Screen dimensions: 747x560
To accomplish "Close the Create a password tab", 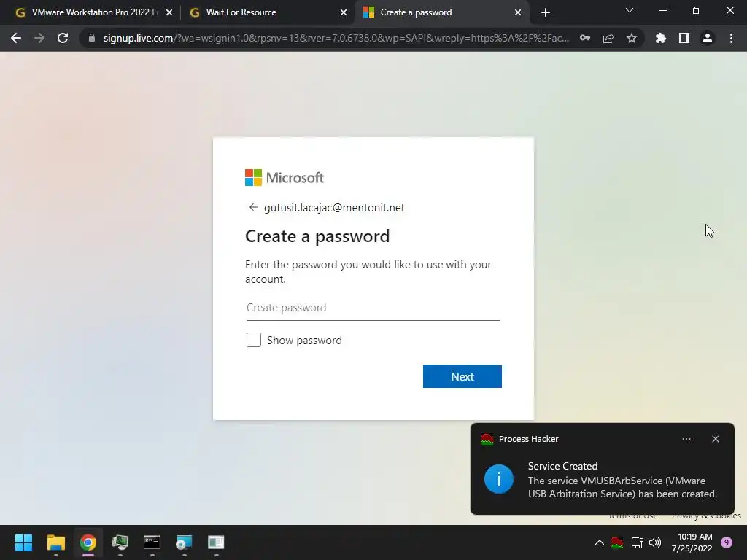I will 518,13.
